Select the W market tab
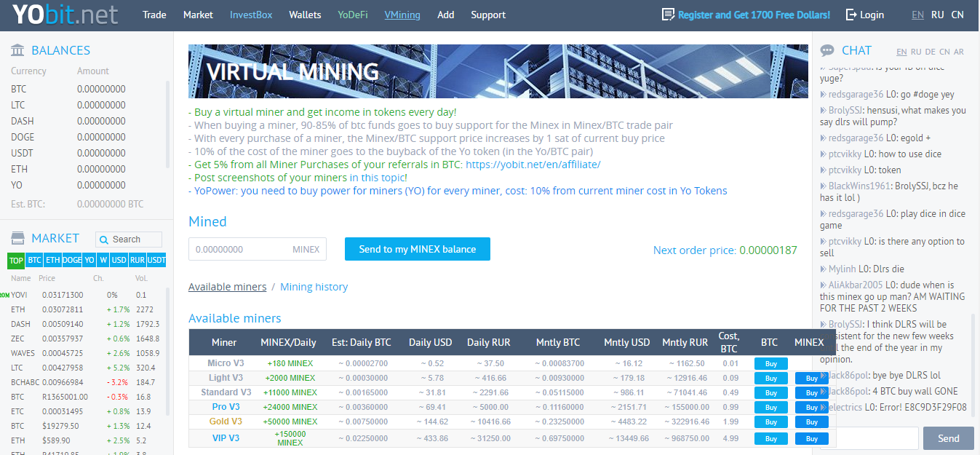Screen dimensions: 980x455 coord(103,260)
